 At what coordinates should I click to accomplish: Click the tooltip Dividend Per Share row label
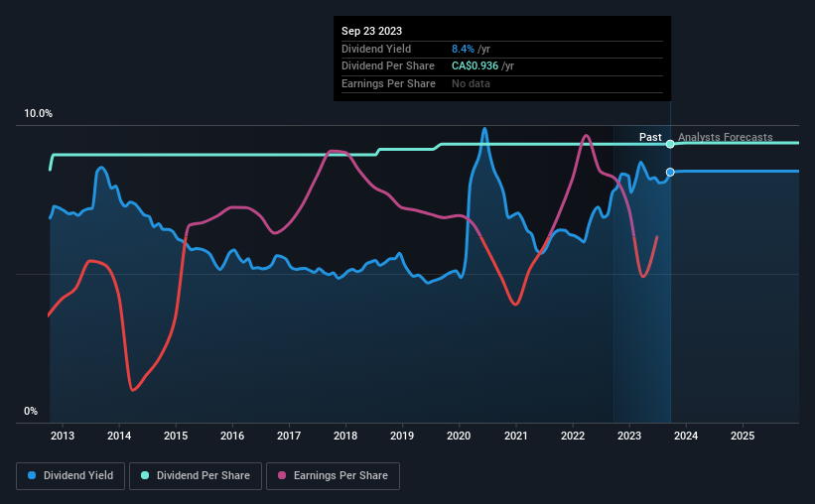click(388, 66)
